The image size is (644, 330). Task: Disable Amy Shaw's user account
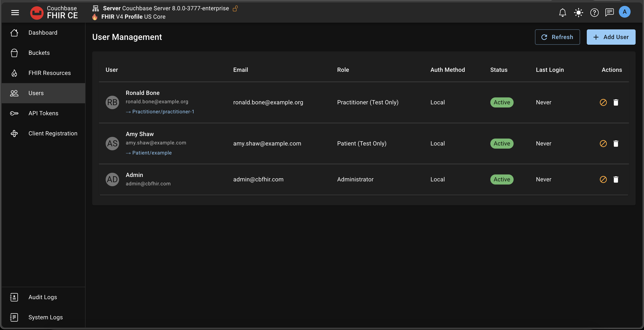pyautogui.click(x=603, y=143)
